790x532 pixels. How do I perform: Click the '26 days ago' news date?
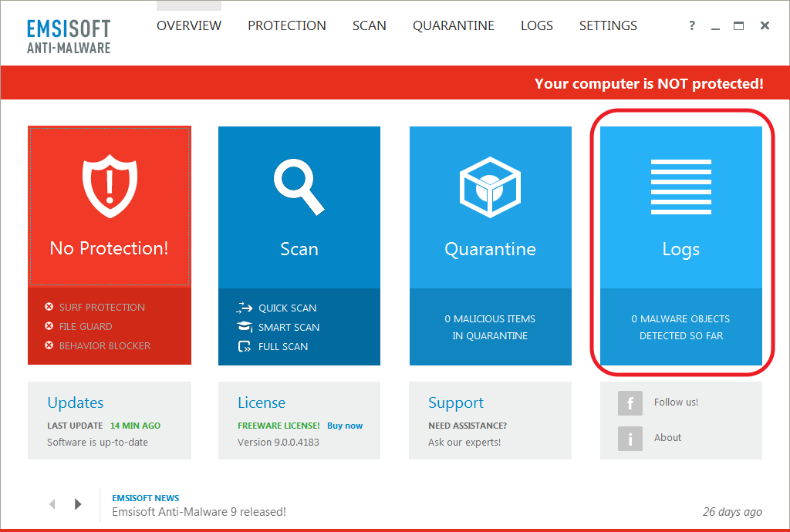pyautogui.click(x=732, y=512)
